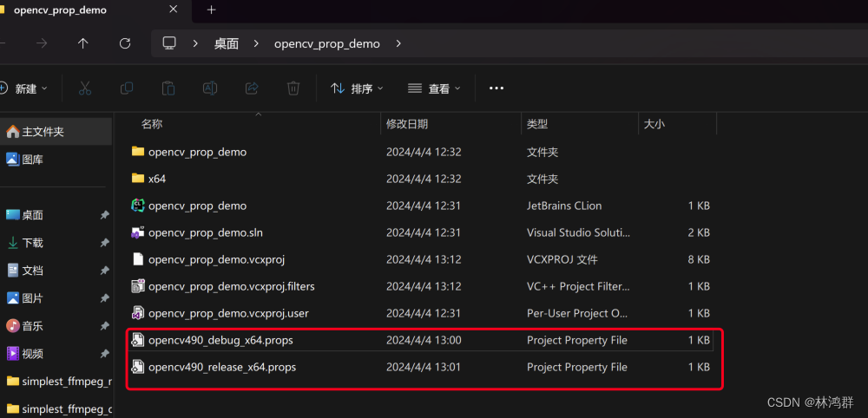Click the 2 KB size cell

click(x=699, y=232)
